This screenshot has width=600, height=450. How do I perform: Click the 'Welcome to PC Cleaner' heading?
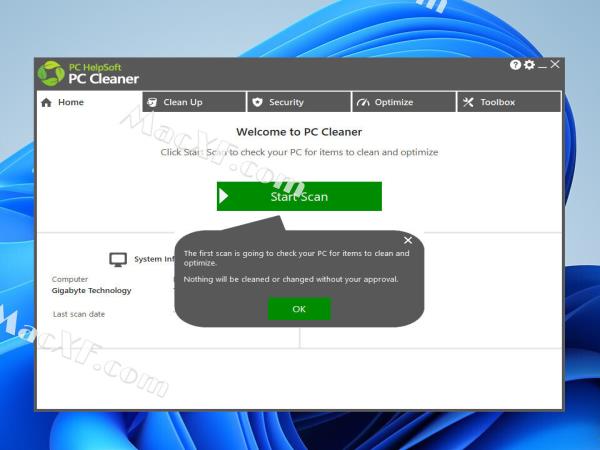pos(299,132)
